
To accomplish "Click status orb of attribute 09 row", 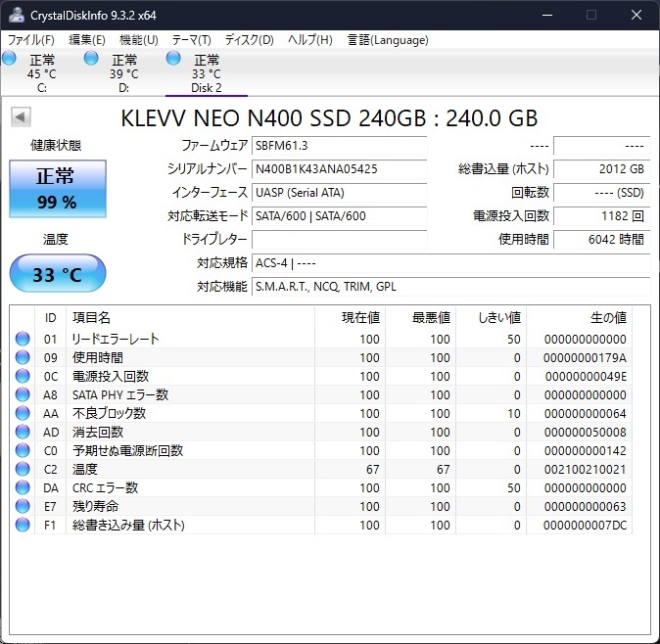I will coord(23,357).
